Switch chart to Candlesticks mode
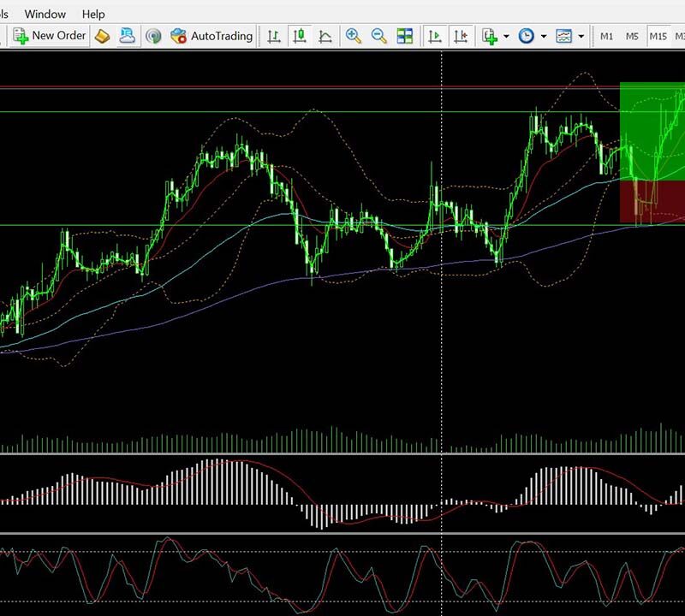Image resolution: width=685 pixels, height=616 pixels. tap(300, 36)
